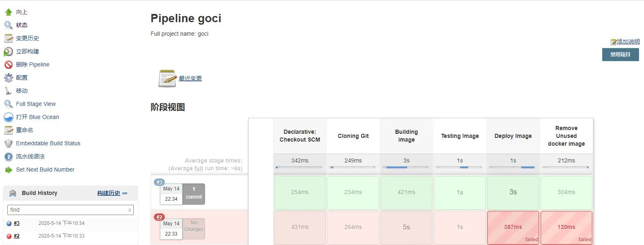
Task: Click the build find input field
Action: (68, 210)
